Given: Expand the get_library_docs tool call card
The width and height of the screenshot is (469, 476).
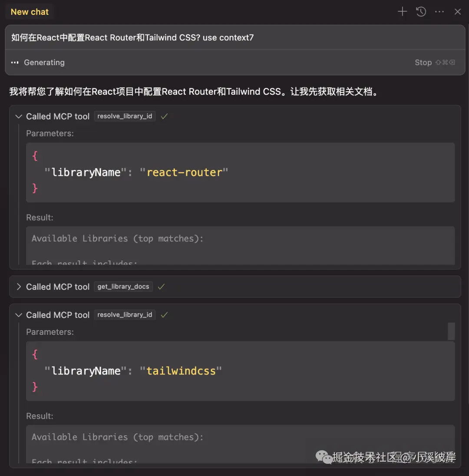Looking at the screenshot, I should pyautogui.click(x=18, y=287).
